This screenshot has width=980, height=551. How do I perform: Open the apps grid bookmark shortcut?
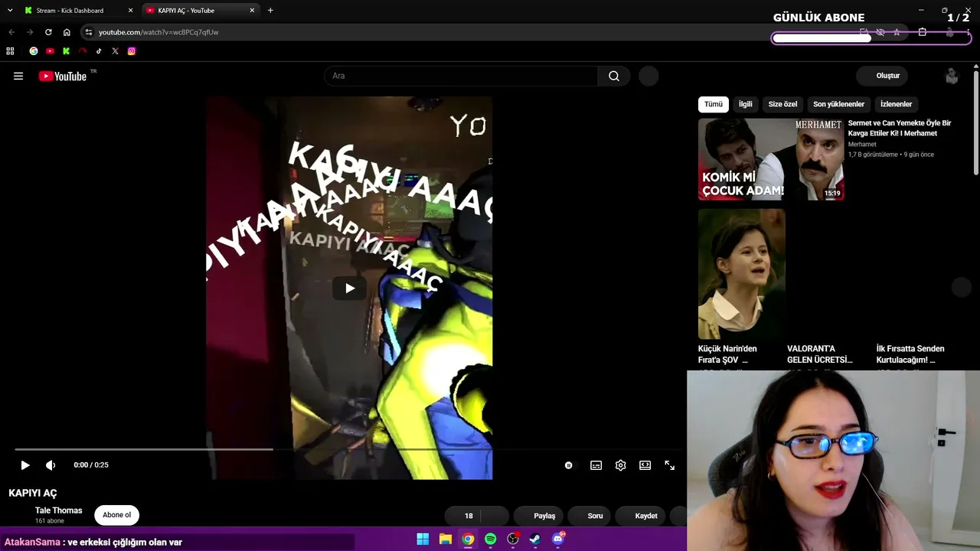(x=10, y=51)
